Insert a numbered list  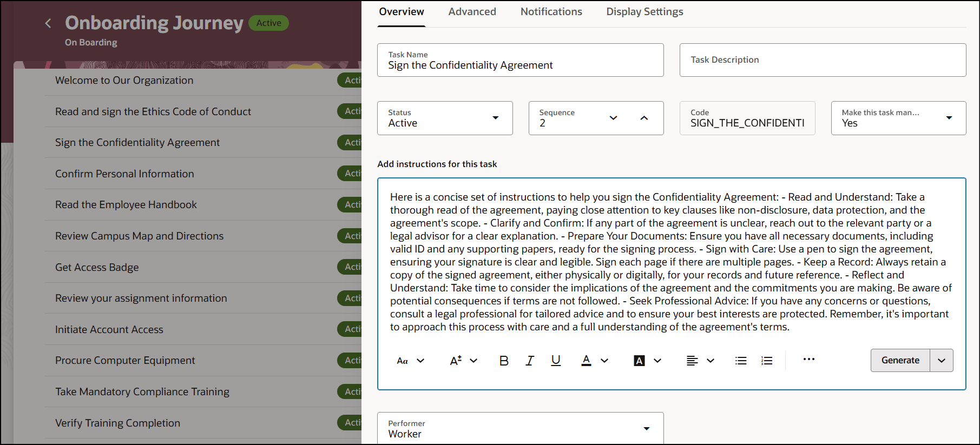coord(767,361)
